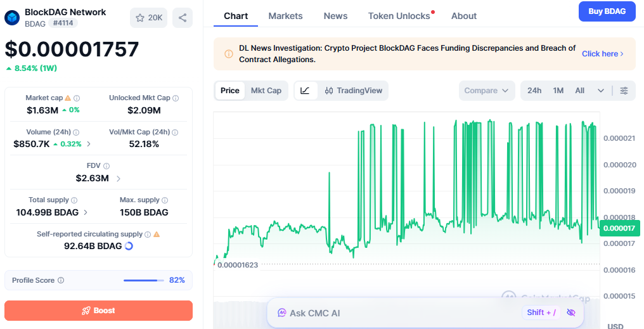644x329 pixels.
Task: Open Profile Score info icon
Action: [x=61, y=280]
